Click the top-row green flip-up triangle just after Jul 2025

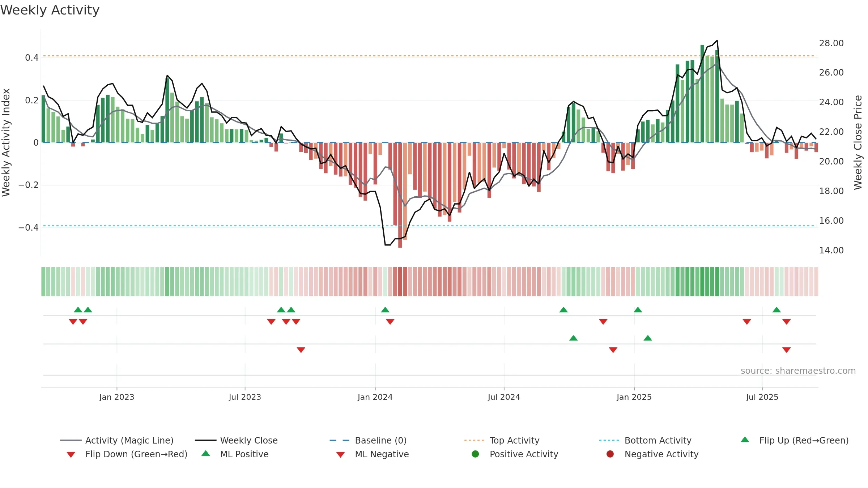[776, 310]
